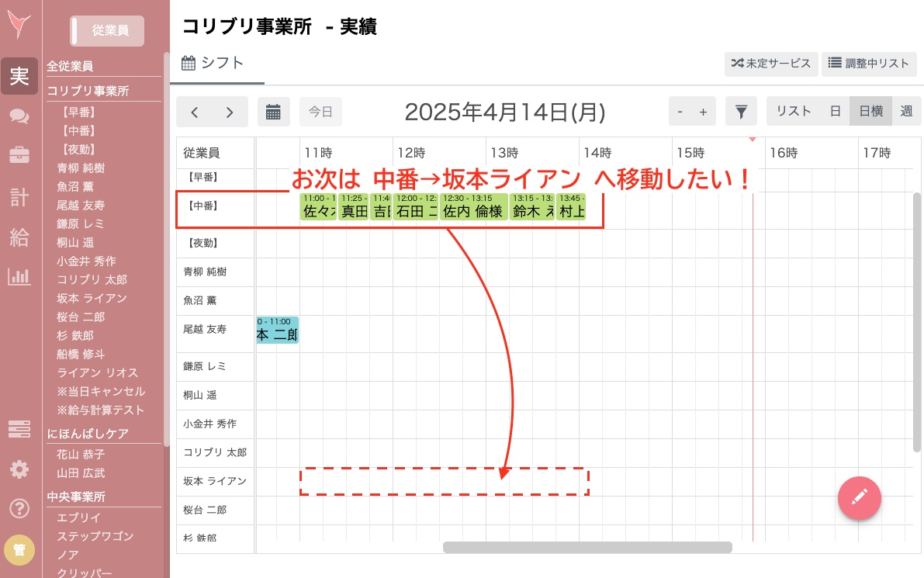Select the 日横 view tab
The image size is (924, 578).
pos(870,111)
